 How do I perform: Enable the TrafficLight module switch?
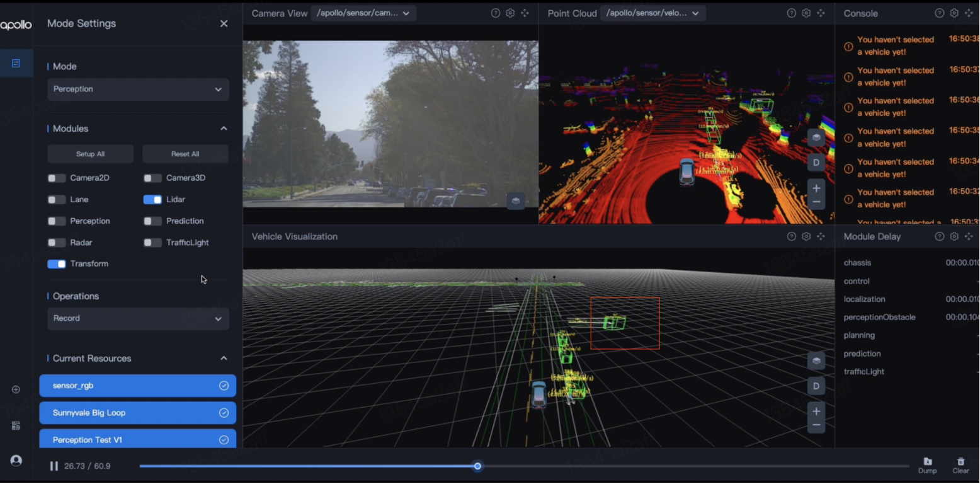(x=152, y=243)
